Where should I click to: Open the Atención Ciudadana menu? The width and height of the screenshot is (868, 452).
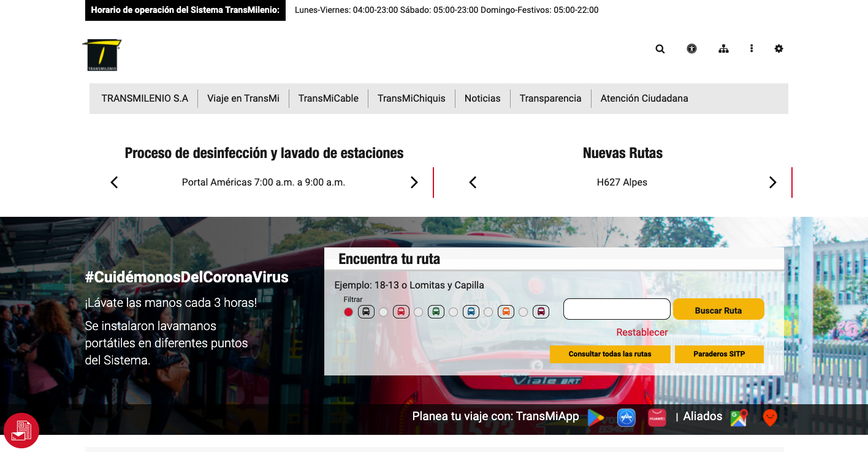[644, 98]
